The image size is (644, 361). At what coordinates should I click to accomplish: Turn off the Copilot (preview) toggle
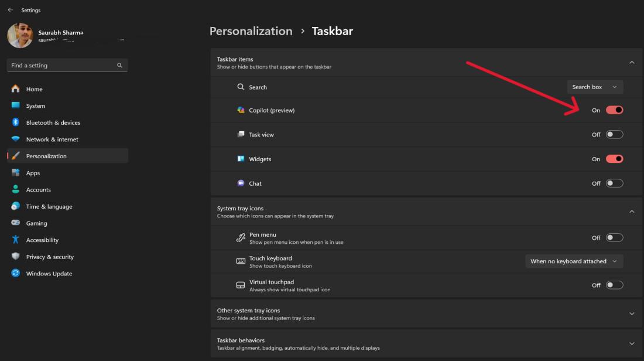tap(614, 110)
